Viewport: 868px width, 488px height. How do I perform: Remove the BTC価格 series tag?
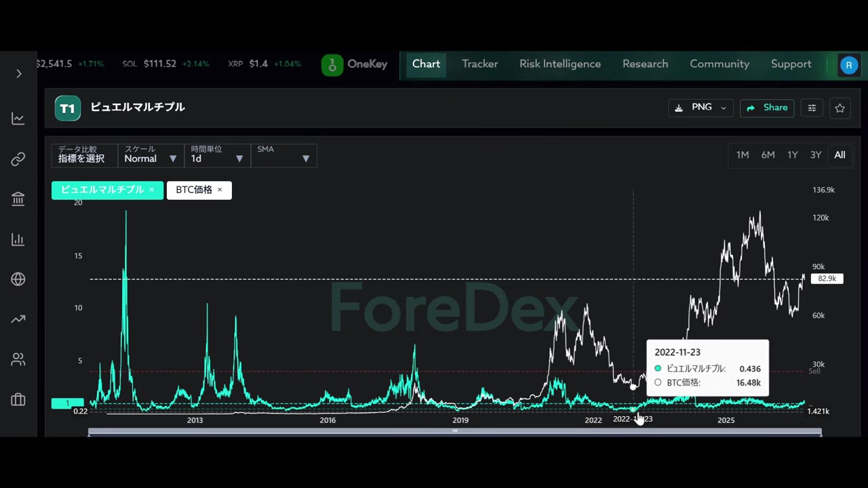click(x=220, y=190)
